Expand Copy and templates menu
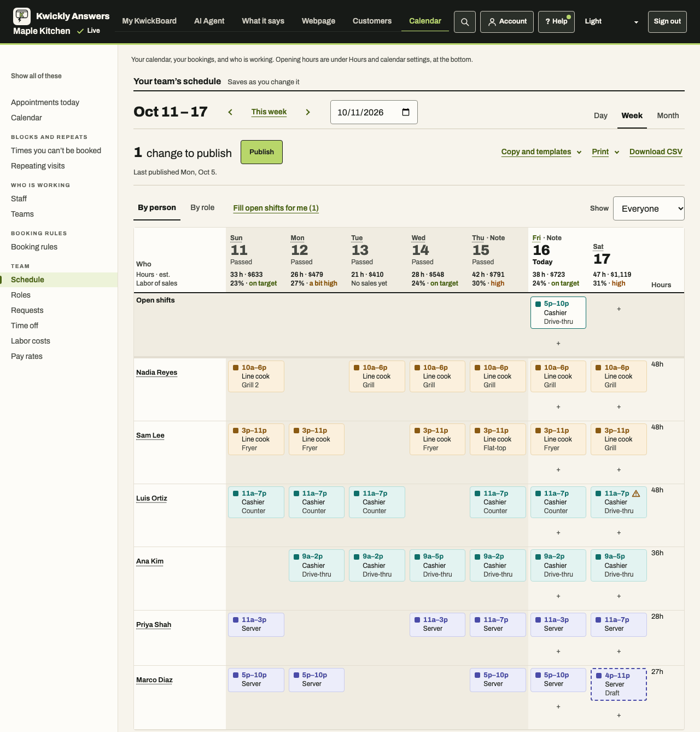This screenshot has width=700, height=732. pyautogui.click(x=541, y=152)
